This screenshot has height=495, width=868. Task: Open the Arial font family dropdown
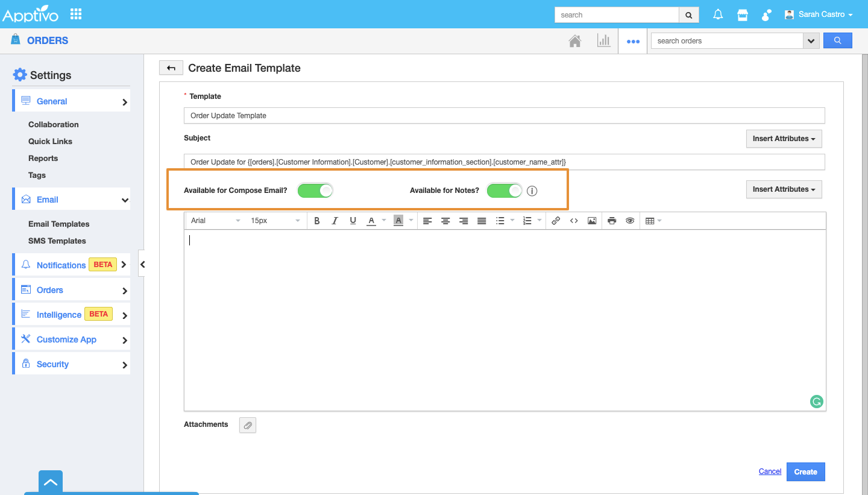pos(215,221)
